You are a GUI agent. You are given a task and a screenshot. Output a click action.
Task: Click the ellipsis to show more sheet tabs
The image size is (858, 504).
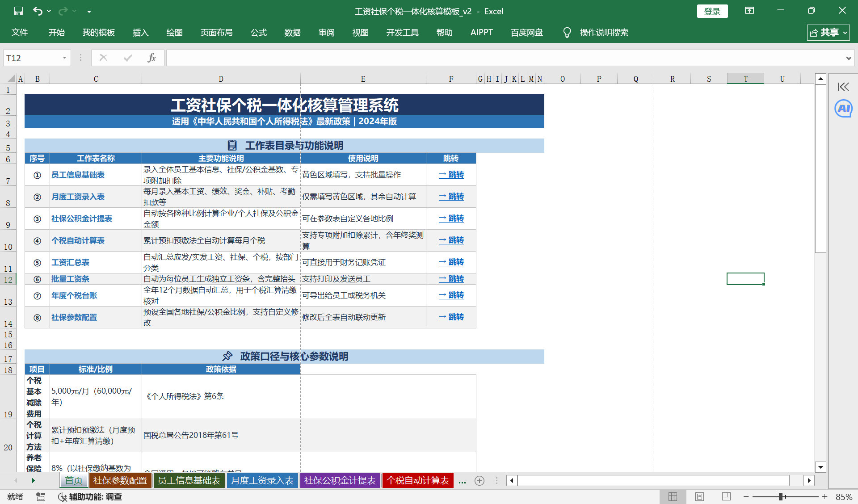pos(462,482)
